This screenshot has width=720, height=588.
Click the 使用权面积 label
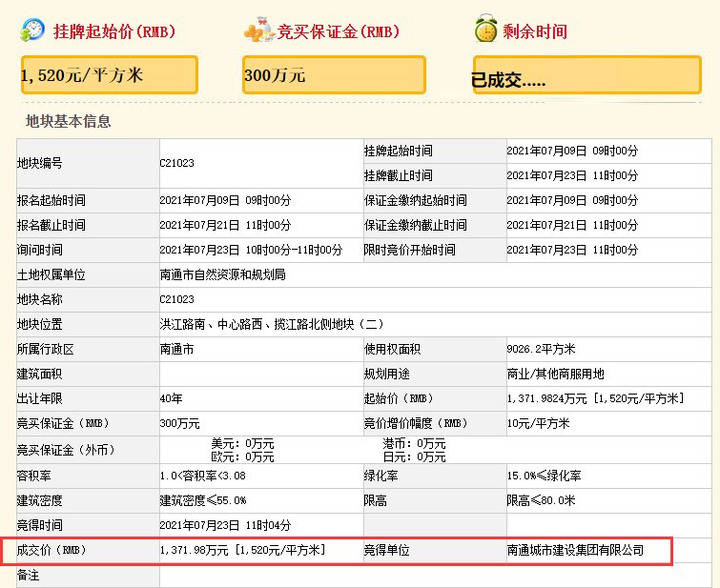(x=392, y=349)
